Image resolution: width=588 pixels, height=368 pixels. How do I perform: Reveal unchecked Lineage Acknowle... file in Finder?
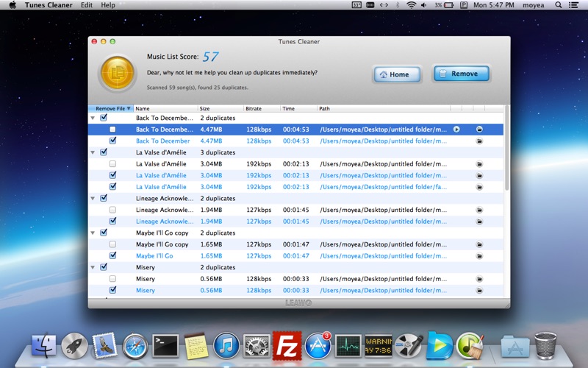coord(479,210)
